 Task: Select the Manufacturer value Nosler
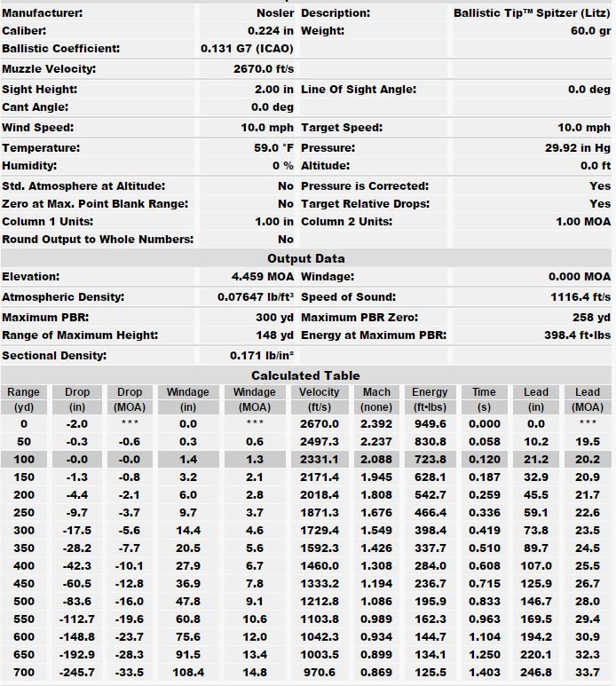[x=275, y=13]
